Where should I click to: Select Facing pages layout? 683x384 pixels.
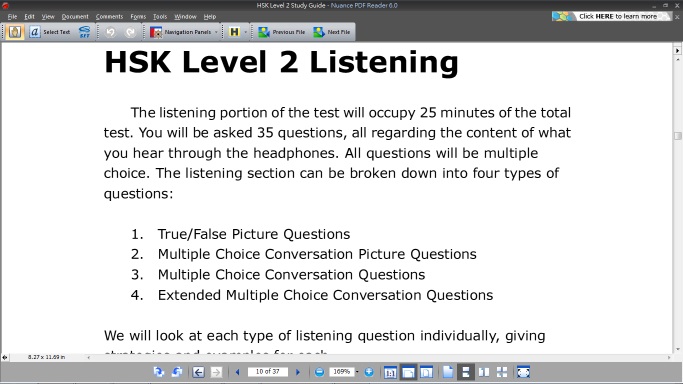[x=484, y=372]
